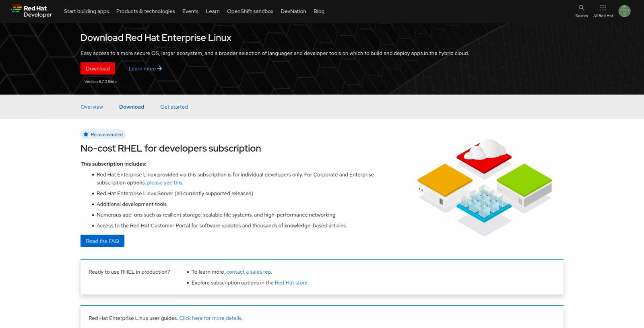Click 'Ready to use RHEL in production?' text

[129, 272]
